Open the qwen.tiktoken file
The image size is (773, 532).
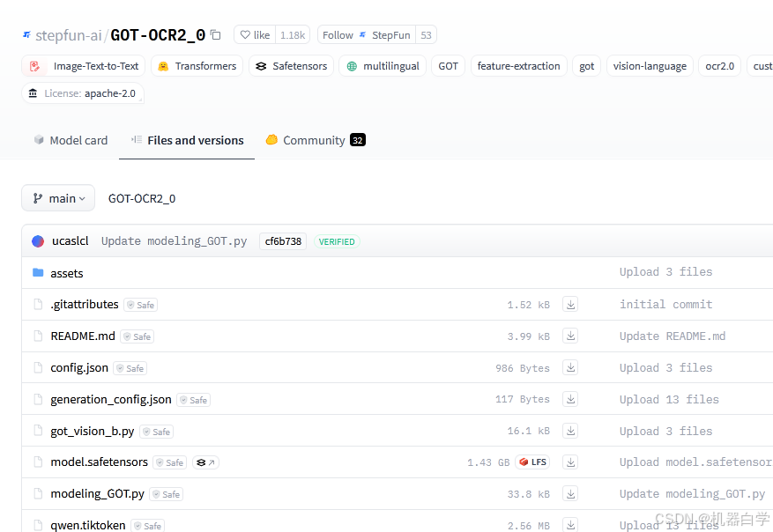88,525
